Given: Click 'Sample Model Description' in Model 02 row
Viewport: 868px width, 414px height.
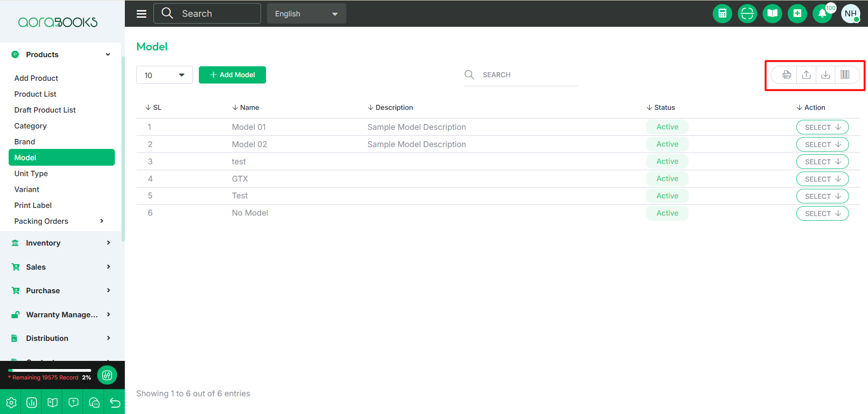Looking at the screenshot, I should click(x=417, y=144).
